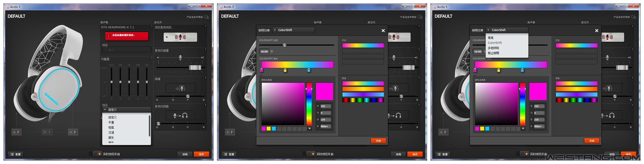Click the revert button beside 保存 in left window
Viewport: 644px width, 164px height.
185,154
